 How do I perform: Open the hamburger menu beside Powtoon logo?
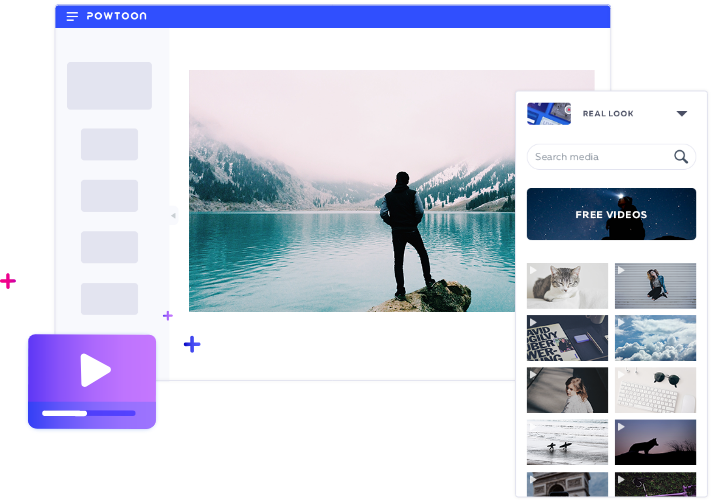coord(72,17)
